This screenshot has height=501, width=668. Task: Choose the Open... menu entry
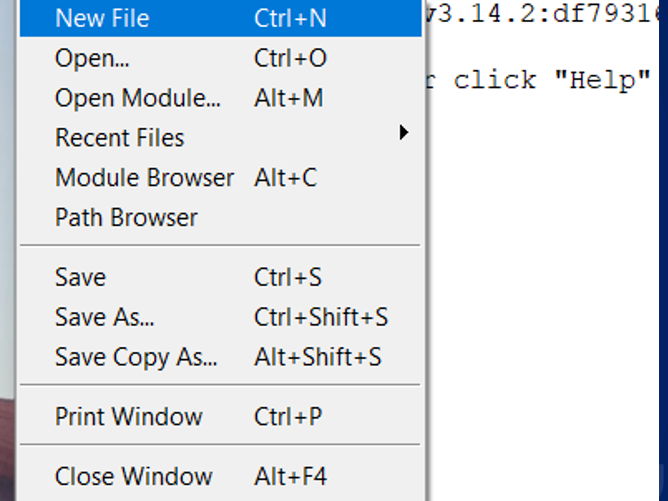[x=92, y=58]
